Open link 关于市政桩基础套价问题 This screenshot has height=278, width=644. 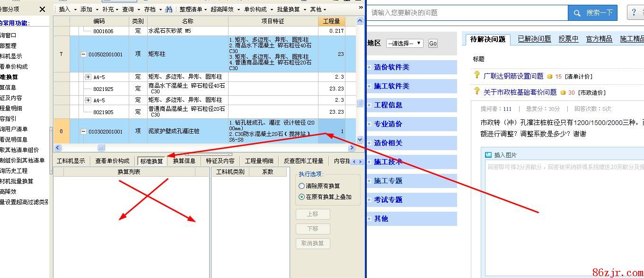pyautogui.click(x=520, y=92)
